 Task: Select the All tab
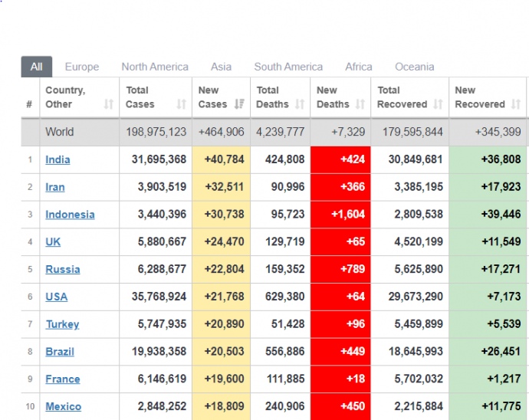pyautogui.click(x=36, y=67)
